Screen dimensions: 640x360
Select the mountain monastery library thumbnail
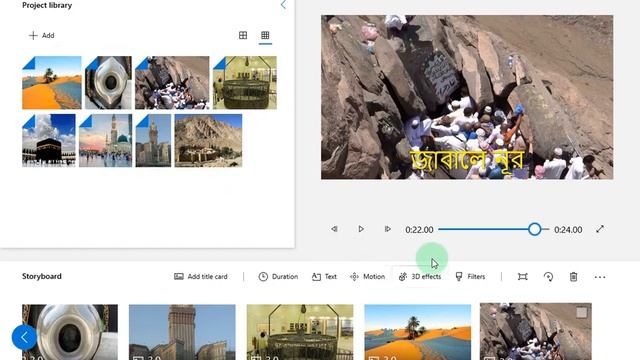pyautogui.click(x=208, y=140)
